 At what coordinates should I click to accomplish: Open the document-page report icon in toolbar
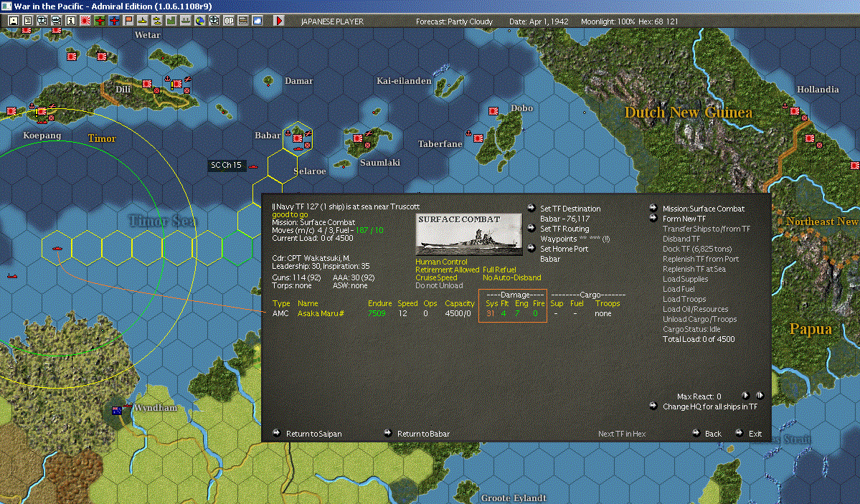28,21
